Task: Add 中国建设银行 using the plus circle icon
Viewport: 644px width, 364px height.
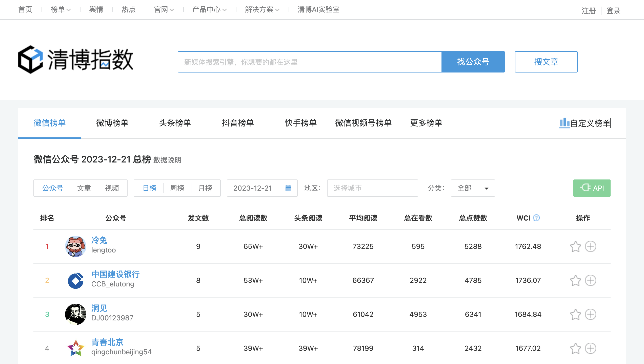Action: (591, 280)
